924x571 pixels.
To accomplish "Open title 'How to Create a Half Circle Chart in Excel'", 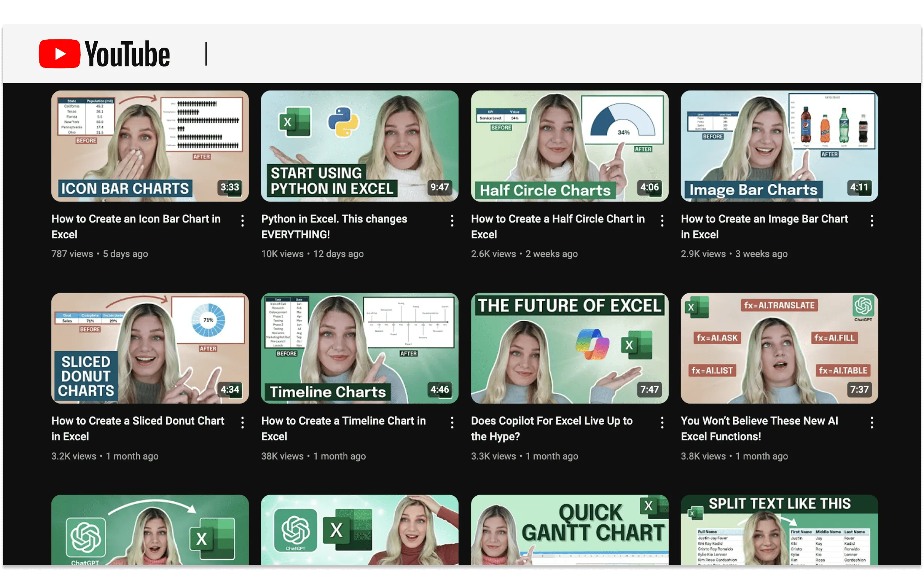I will 558,227.
